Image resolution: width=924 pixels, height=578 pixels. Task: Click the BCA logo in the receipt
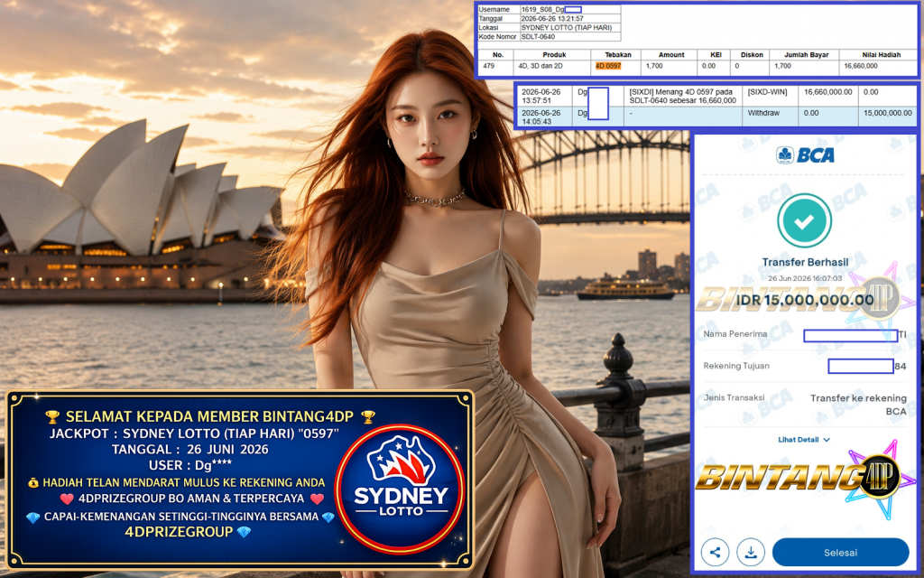click(x=805, y=155)
